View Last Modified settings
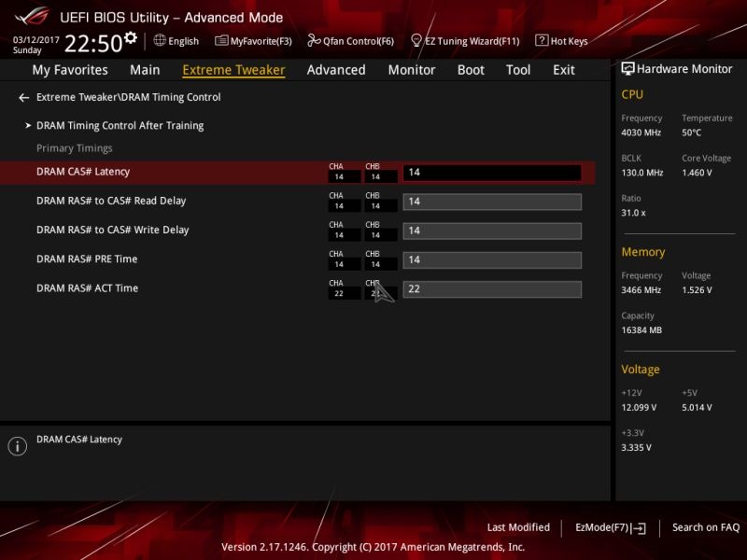This screenshot has height=560, width=747. point(518,527)
